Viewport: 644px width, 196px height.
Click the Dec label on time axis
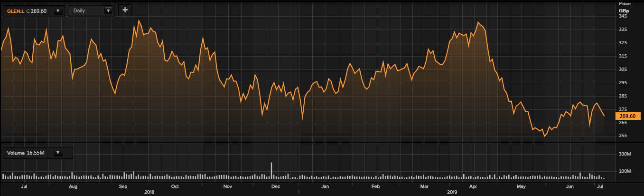click(276, 187)
